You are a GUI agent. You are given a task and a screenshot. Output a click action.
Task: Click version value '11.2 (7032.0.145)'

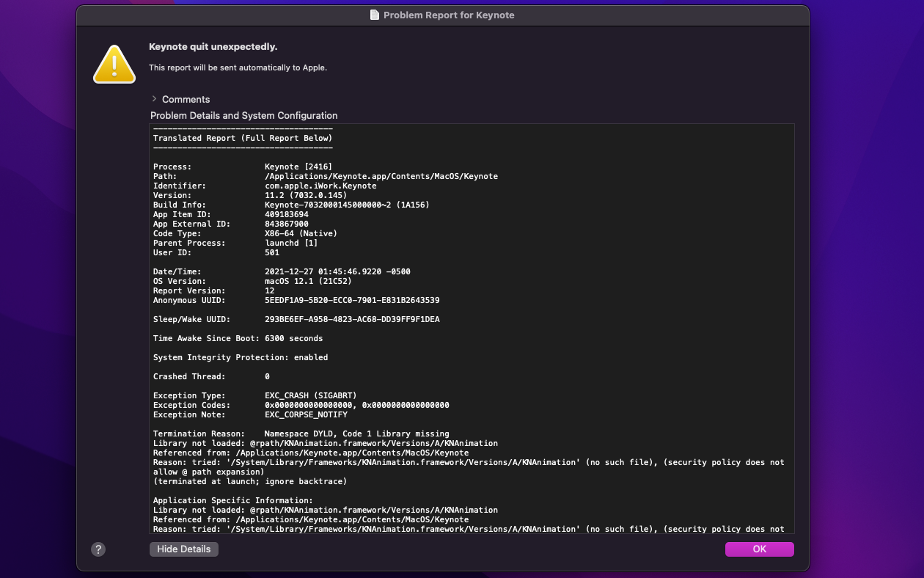306,195
